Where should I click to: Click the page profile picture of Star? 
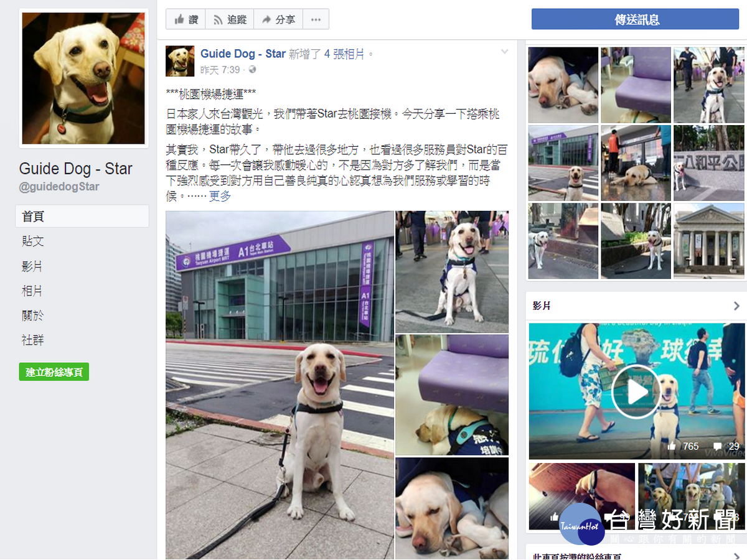[83, 78]
